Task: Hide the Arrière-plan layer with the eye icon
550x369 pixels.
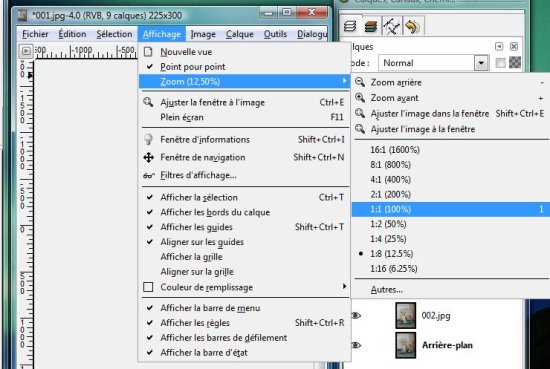Action: (x=355, y=345)
